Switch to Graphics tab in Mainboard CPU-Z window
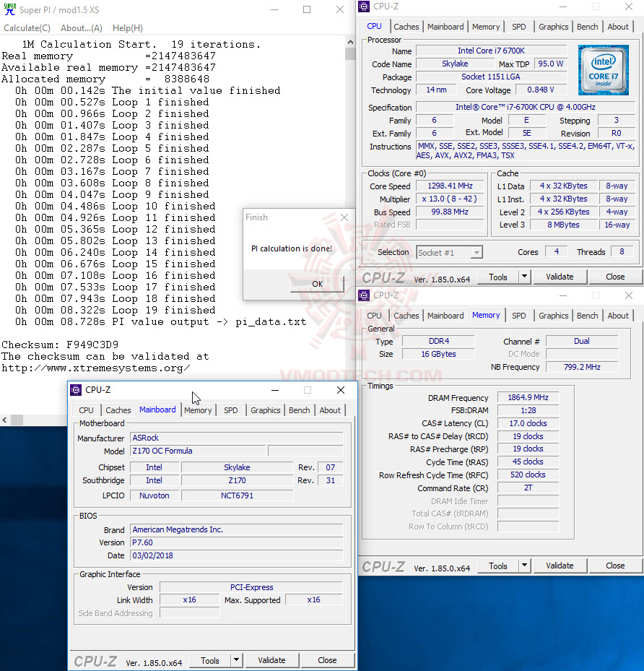 (x=265, y=410)
